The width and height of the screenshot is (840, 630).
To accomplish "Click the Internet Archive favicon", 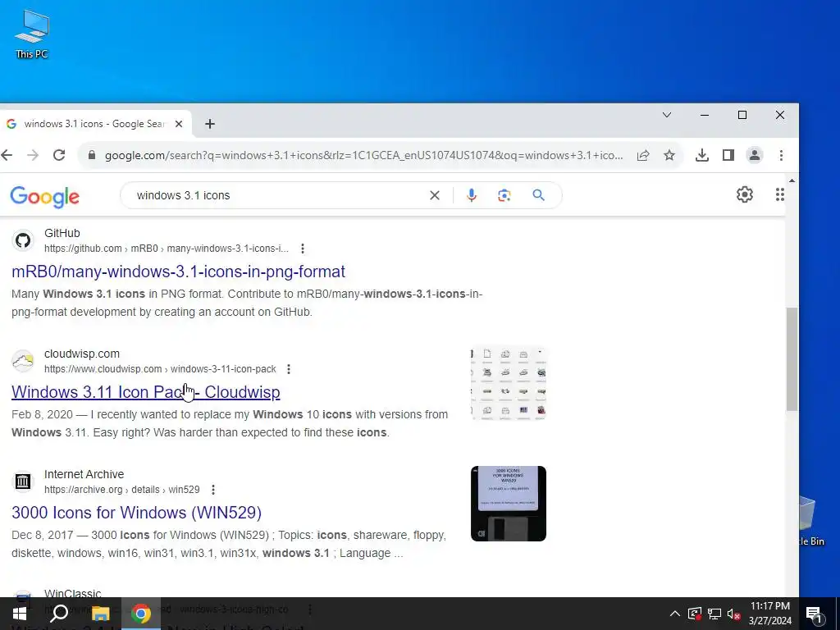I will [x=22, y=482].
